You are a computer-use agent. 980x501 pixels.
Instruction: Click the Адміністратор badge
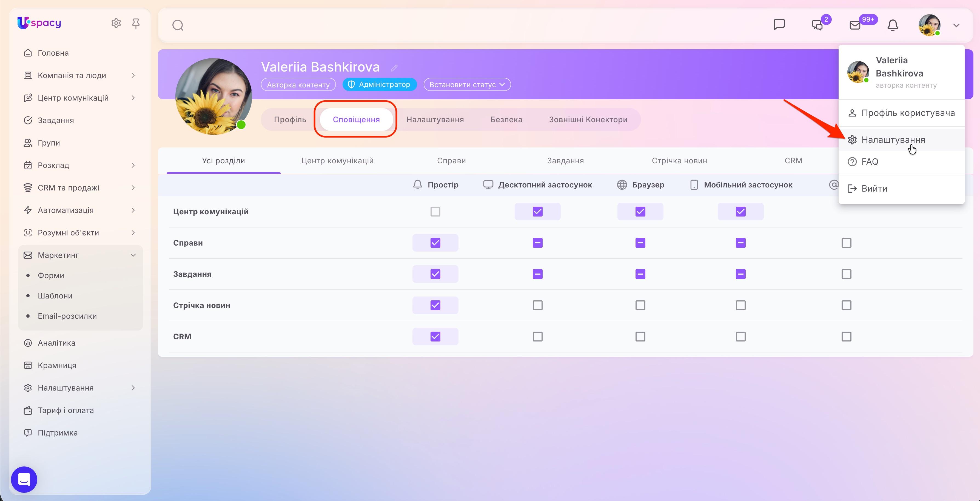click(379, 84)
